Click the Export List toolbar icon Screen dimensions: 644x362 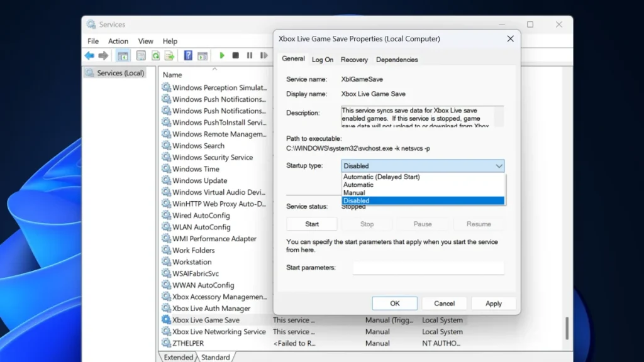click(170, 55)
